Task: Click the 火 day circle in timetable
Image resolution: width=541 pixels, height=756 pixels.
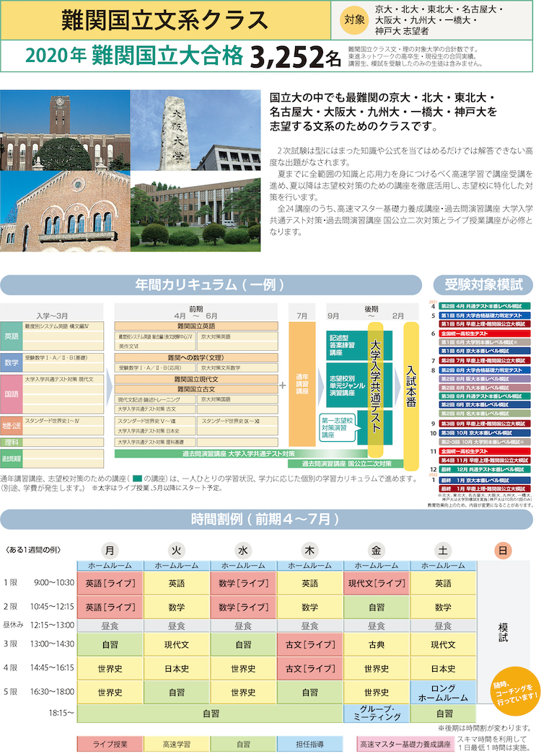Action: coord(177,550)
